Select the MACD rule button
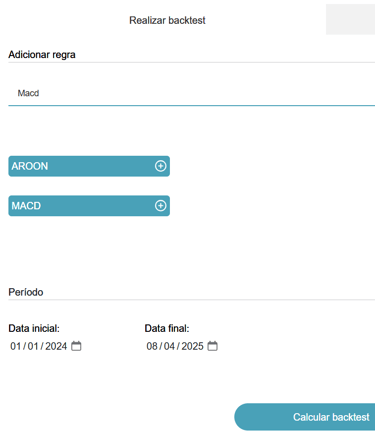This screenshot has width=375, height=437. click(x=89, y=206)
